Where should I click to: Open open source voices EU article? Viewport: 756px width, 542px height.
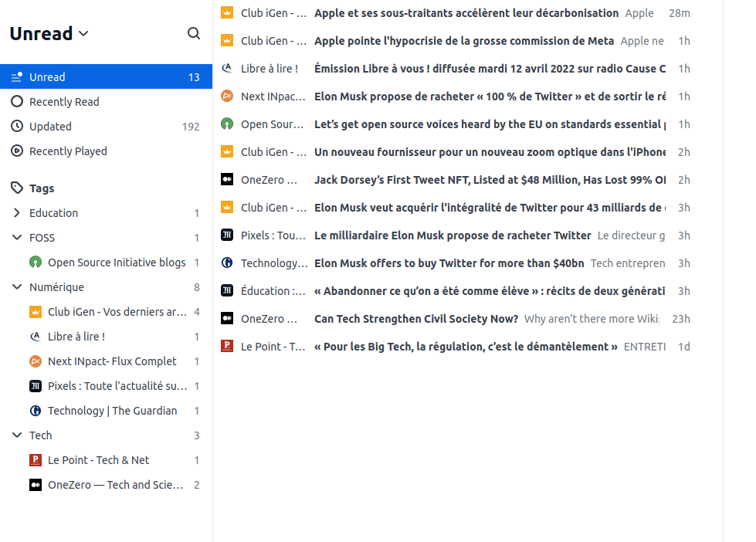click(490, 124)
